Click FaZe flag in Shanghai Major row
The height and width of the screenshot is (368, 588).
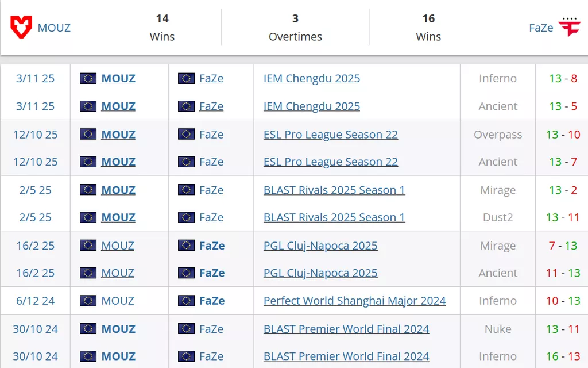[186, 301]
